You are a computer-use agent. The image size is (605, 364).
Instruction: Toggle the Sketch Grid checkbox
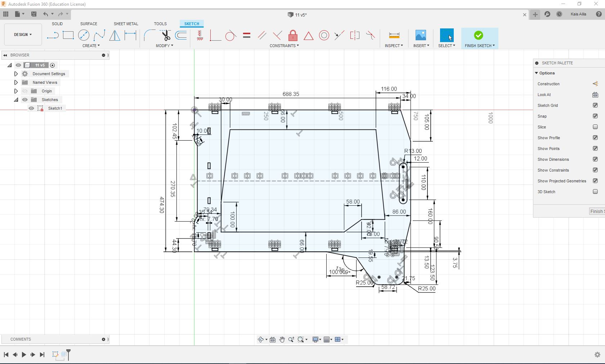pos(595,105)
